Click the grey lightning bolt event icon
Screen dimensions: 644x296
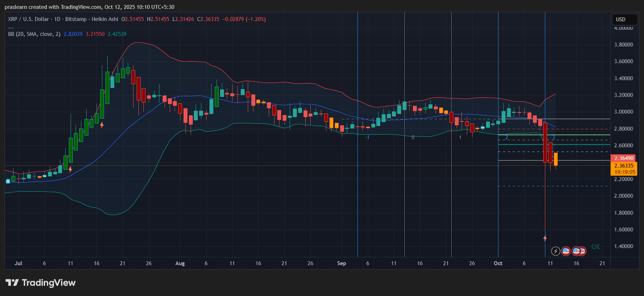(x=555, y=251)
